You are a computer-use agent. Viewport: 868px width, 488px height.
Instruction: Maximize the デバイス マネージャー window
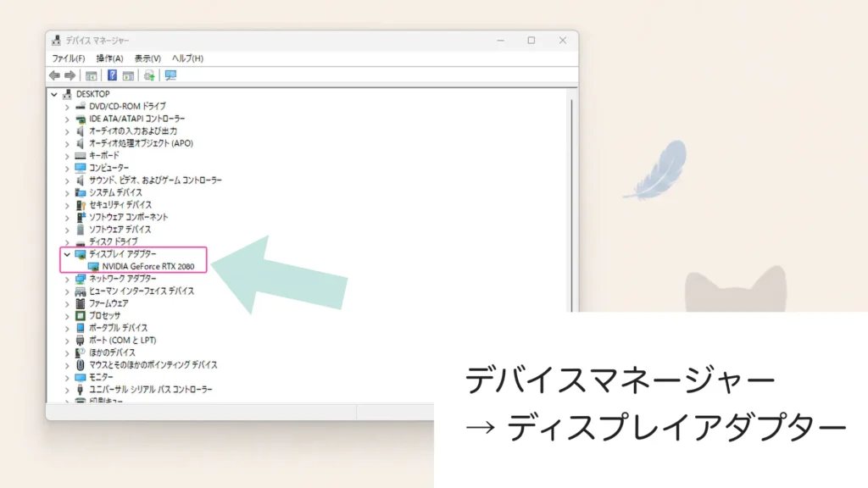click(x=531, y=41)
